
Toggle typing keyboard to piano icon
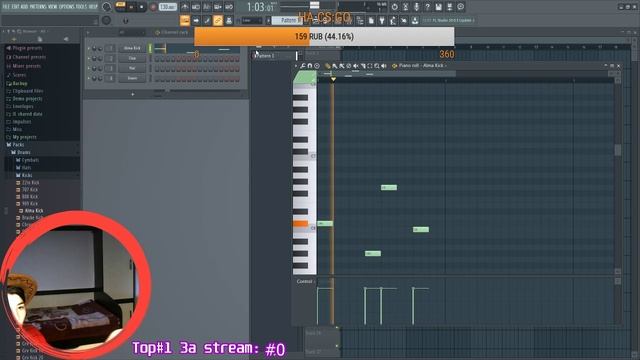(185, 20)
